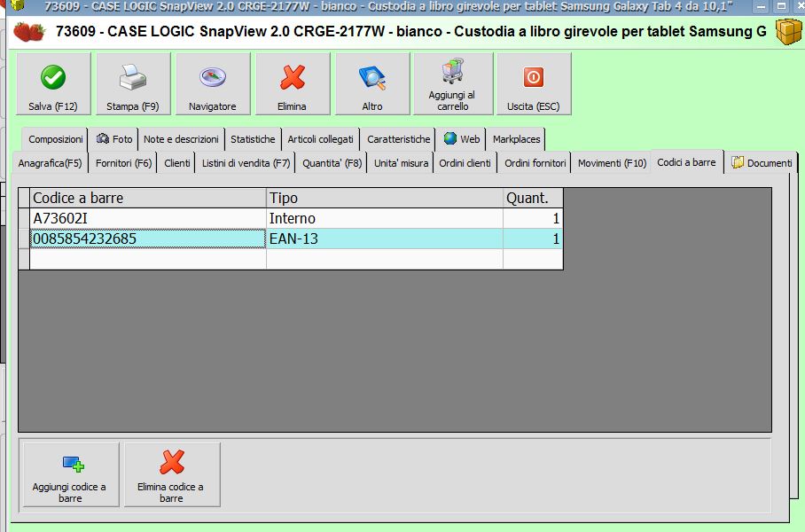
Task: Click quantity cell in EAN-13 row
Action: (533, 239)
